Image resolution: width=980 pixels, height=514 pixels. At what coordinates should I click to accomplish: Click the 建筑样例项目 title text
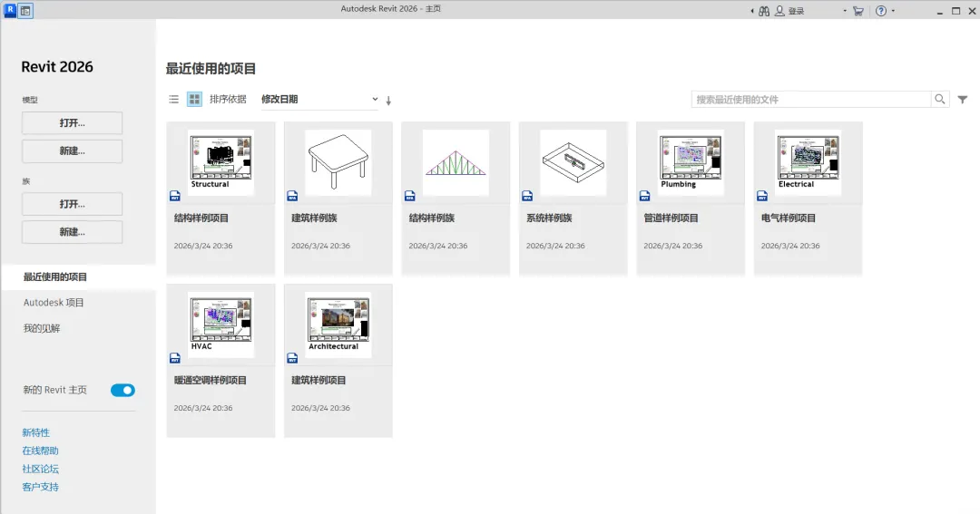click(318, 381)
